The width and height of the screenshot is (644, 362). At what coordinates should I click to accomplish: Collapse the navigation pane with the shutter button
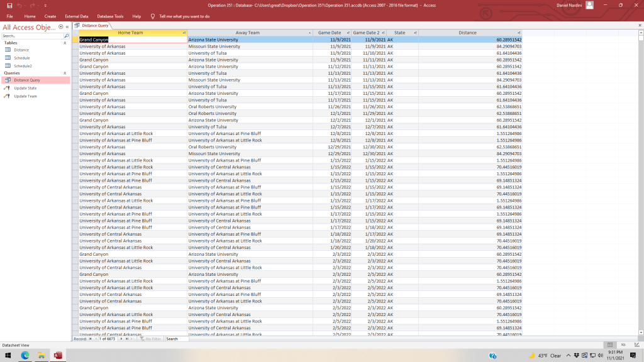(x=68, y=28)
